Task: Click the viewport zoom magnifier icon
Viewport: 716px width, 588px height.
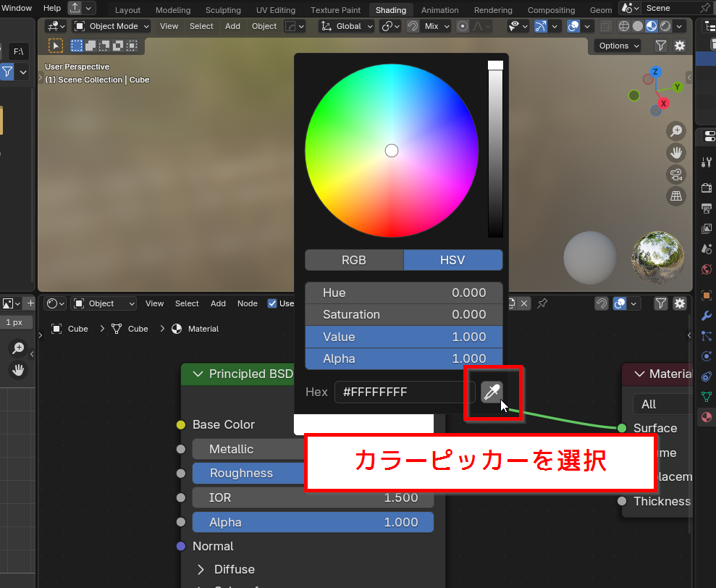Action: click(x=676, y=131)
